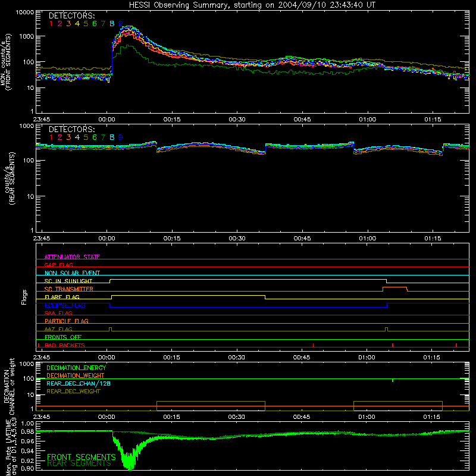Click the 0.92 livetime axis tick label
Screen dimensions: 476x476
(27, 461)
